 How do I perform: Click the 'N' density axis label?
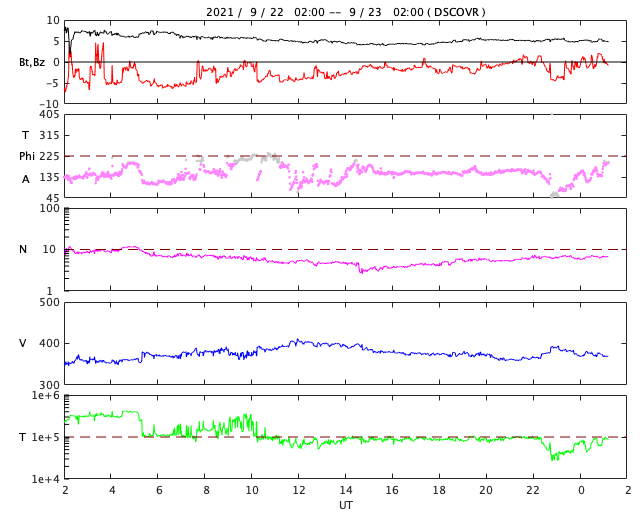tap(23, 249)
